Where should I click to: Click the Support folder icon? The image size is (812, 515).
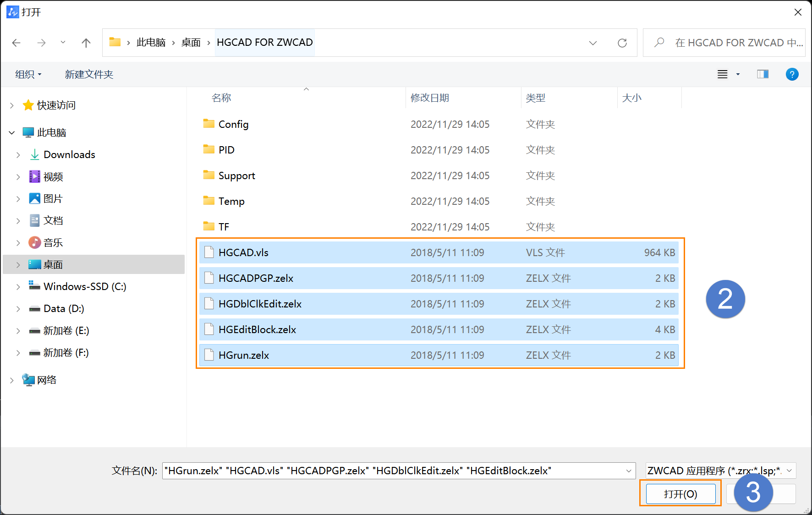tap(209, 175)
